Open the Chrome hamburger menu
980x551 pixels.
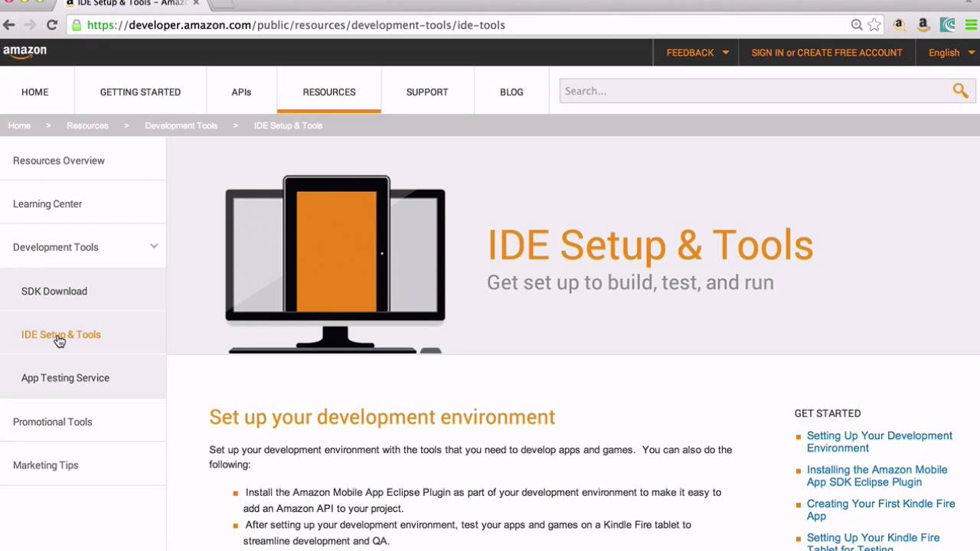click(971, 24)
